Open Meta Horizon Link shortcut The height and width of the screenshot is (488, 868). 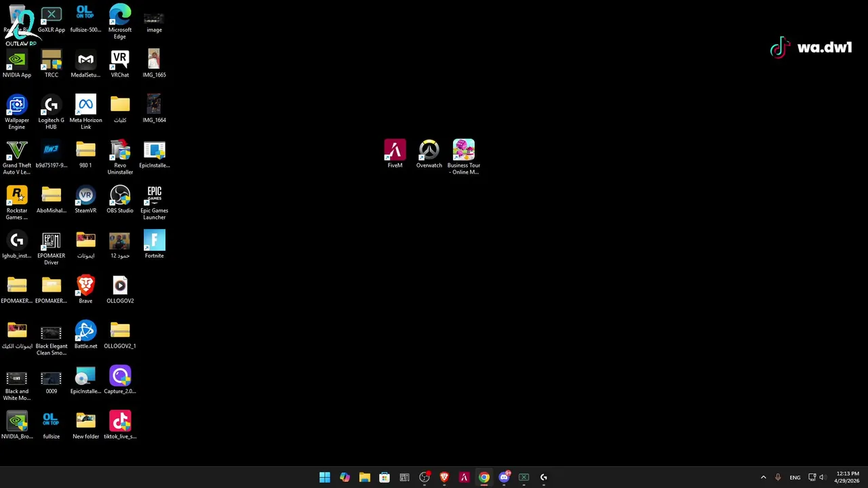85,113
